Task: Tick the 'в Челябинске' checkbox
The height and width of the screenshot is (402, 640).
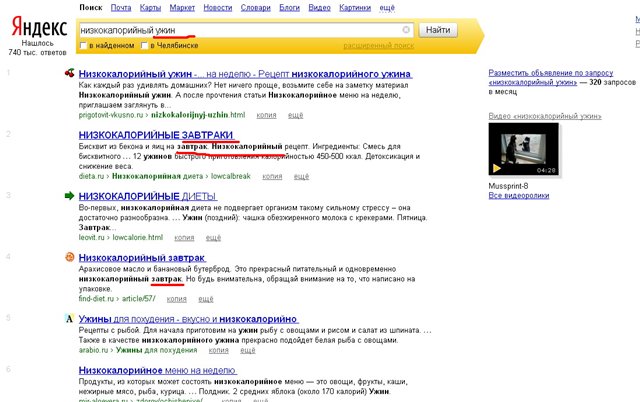Action: tap(144, 45)
